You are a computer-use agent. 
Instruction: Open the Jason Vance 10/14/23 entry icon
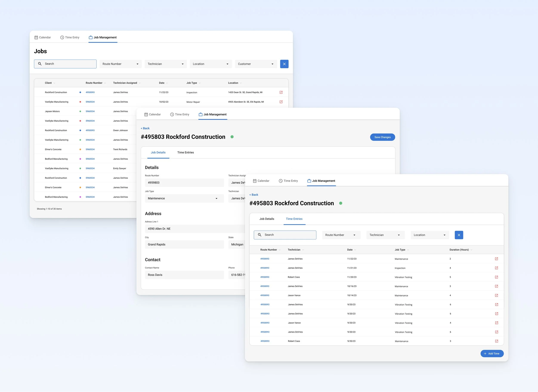click(496, 295)
